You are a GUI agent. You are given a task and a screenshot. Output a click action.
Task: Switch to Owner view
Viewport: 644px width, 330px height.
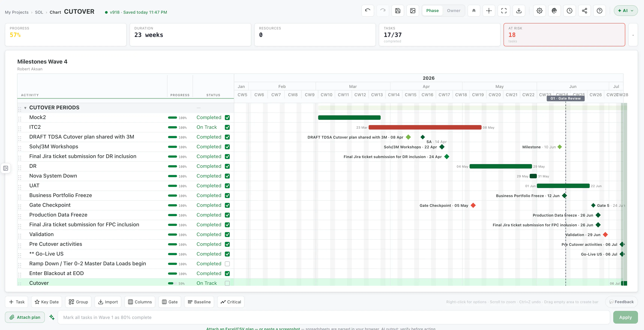[453, 10]
